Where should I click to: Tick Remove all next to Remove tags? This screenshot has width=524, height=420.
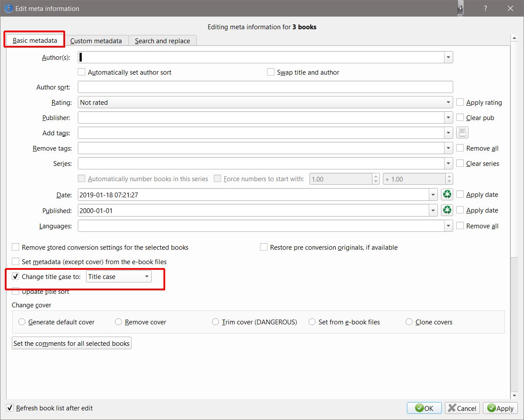click(460, 148)
